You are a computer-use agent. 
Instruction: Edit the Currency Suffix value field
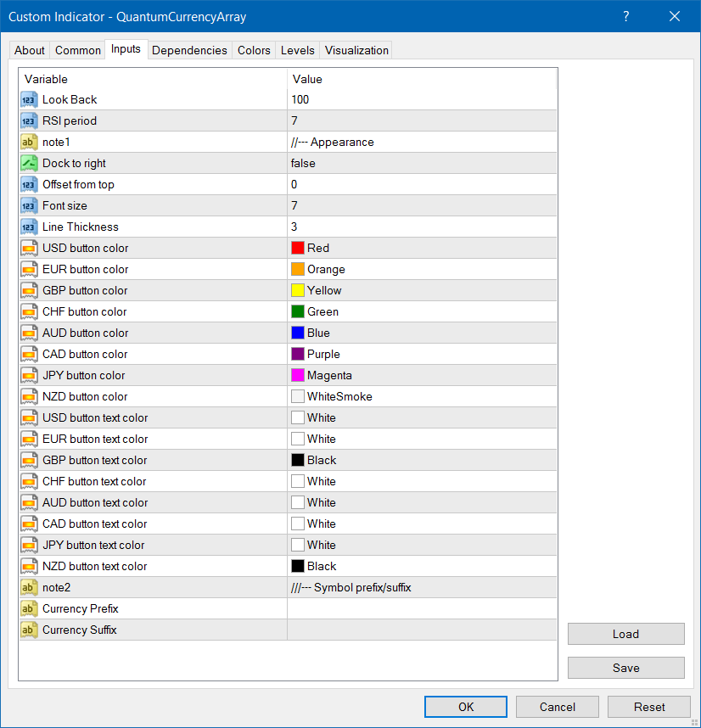tap(422, 630)
